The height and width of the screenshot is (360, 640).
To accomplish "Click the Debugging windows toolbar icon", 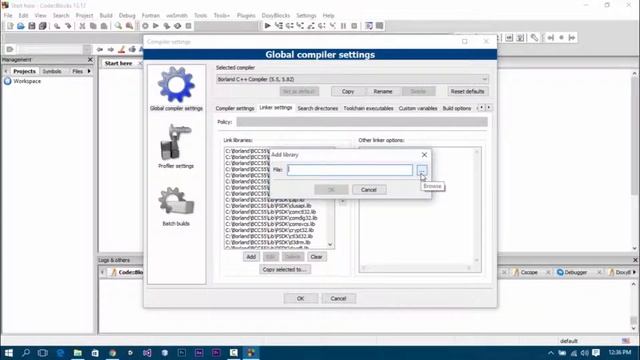I will tap(369, 26).
